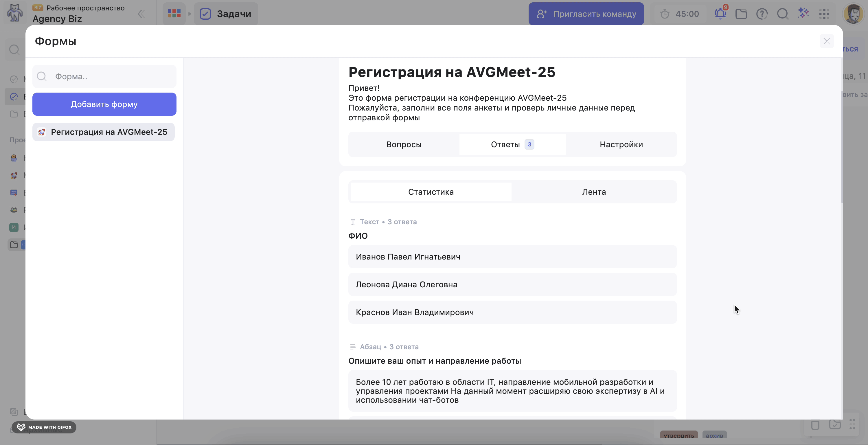The width and height of the screenshot is (868, 445).
Task: Click Пригласить команду button
Action: 586,14
